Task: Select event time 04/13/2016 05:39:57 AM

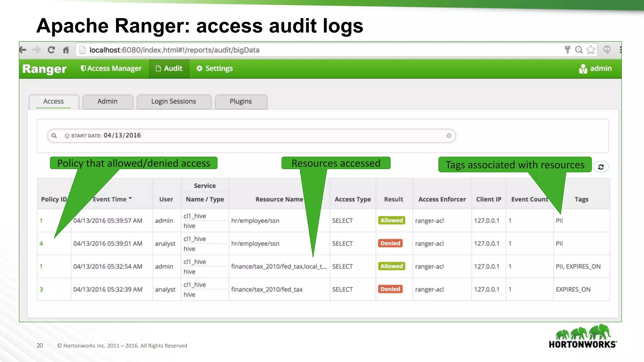Action: point(108,221)
